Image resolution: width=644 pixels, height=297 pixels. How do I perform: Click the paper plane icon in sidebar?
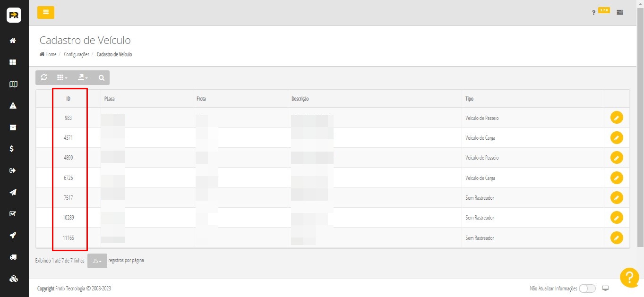pyautogui.click(x=13, y=192)
